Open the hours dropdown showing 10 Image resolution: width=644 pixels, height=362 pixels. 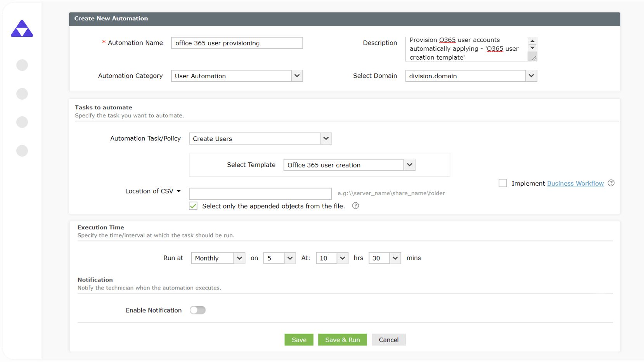[x=332, y=258]
